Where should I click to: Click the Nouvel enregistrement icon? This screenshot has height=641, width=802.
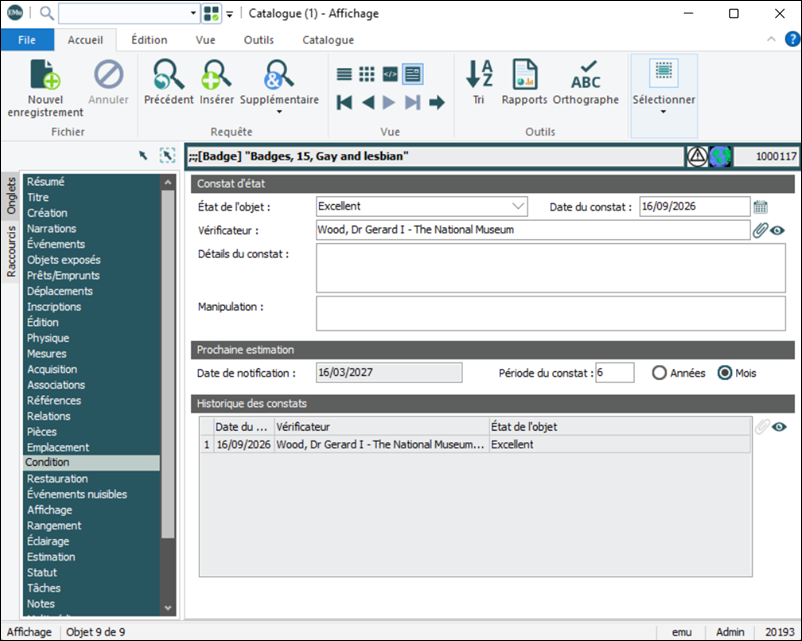click(x=45, y=75)
